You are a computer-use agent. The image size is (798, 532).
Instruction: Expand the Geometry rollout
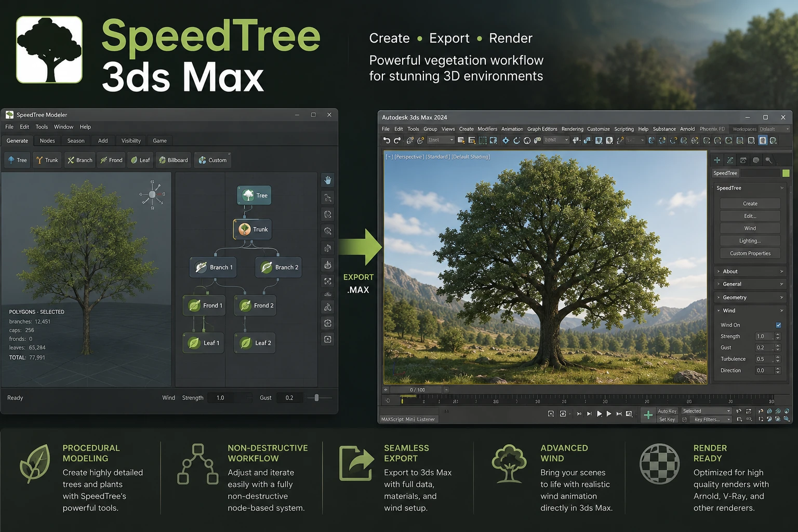click(750, 297)
